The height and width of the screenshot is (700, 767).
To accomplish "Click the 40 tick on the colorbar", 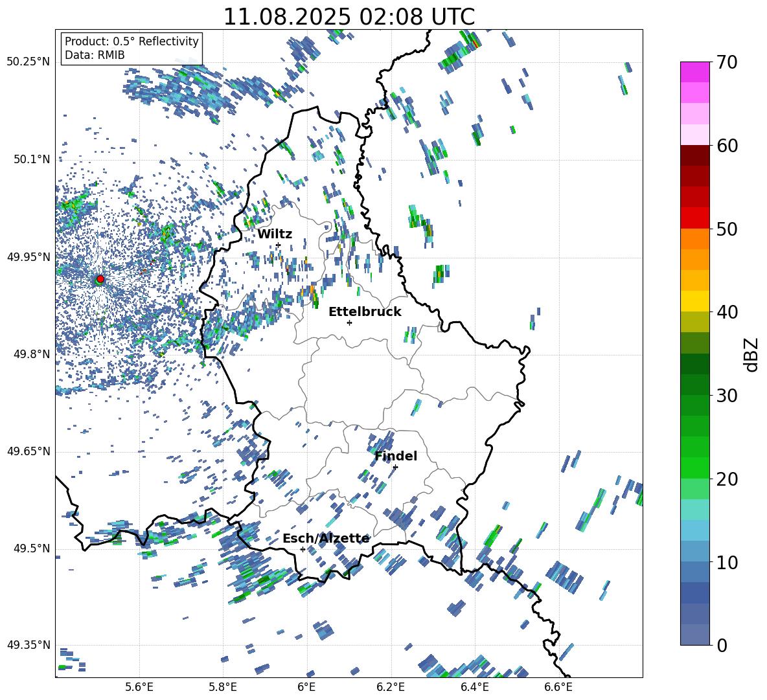I will click(727, 312).
